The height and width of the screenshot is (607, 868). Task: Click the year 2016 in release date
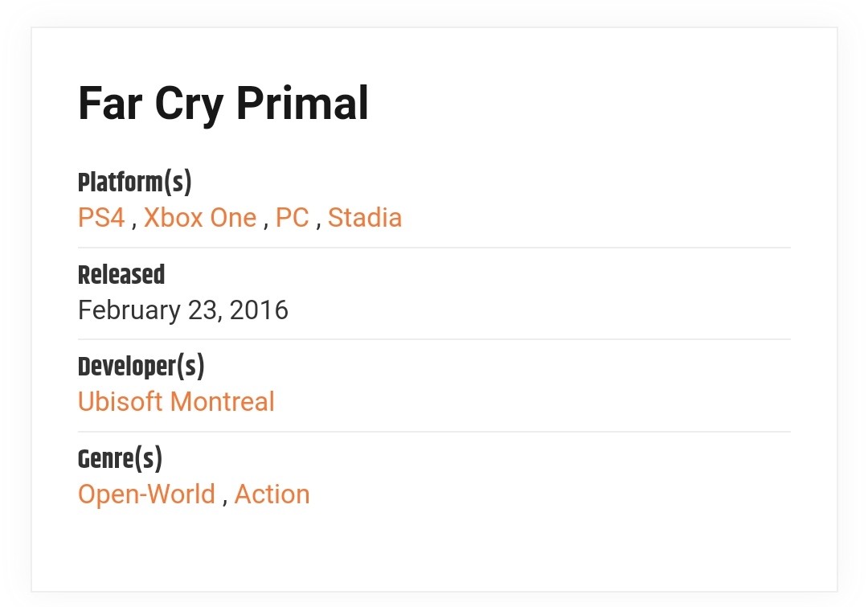click(x=259, y=310)
